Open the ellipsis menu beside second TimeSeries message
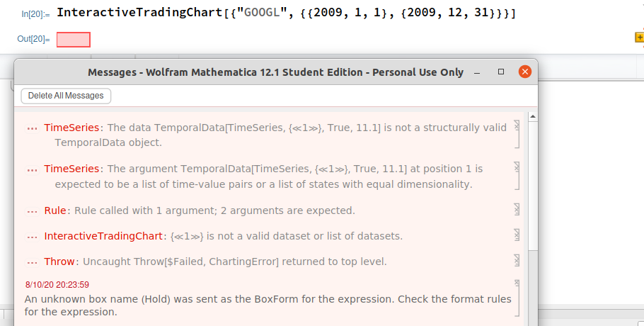The height and width of the screenshot is (326, 644). click(x=32, y=170)
